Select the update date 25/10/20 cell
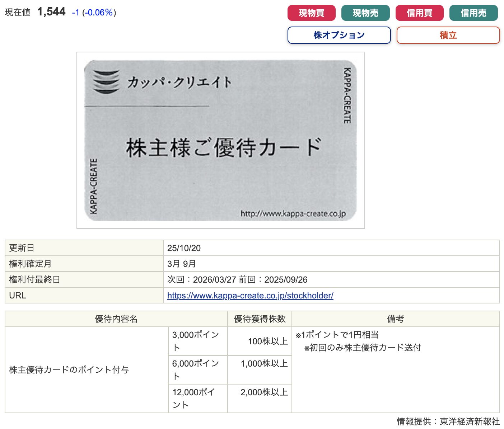 click(x=184, y=248)
